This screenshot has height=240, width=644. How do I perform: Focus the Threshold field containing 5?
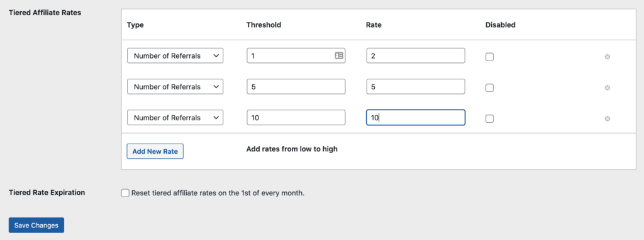[296, 86]
